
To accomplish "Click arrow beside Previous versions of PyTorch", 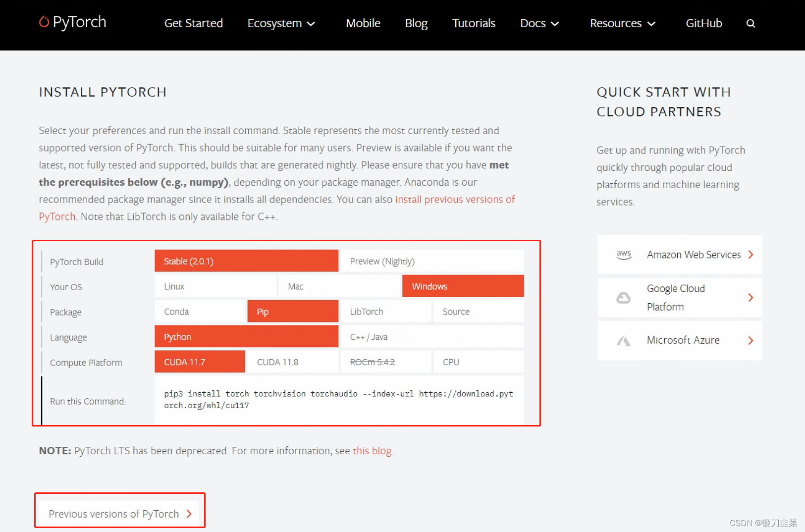I will [189, 514].
